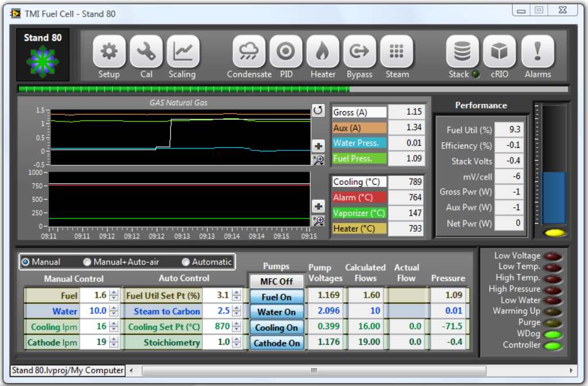Screen dimensions: 588x386
Task: Open the Bypass arrow icon
Action: [359, 52]
